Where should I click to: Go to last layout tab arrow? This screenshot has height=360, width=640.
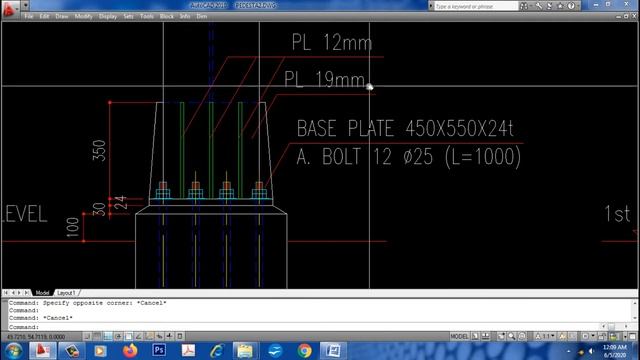point(26,293)
